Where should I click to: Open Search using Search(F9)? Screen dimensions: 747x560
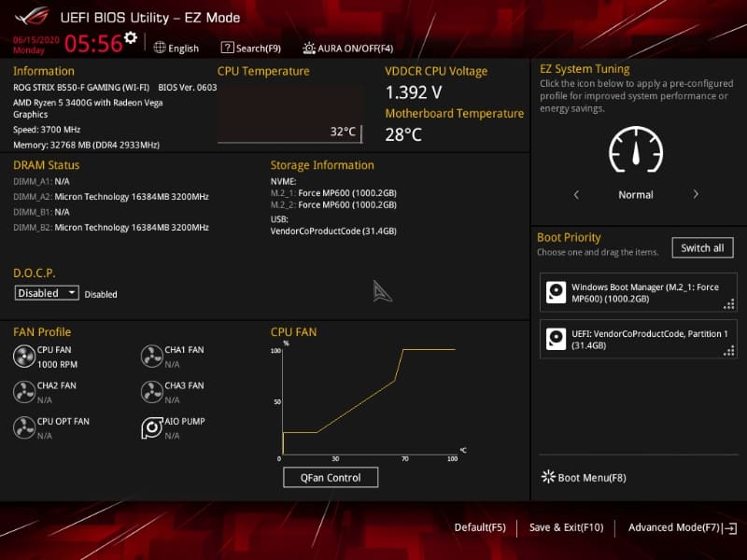click(250, 48)
